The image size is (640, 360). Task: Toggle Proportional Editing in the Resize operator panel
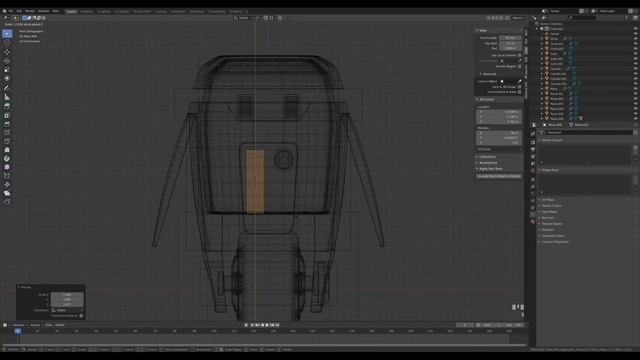point(81,316)
